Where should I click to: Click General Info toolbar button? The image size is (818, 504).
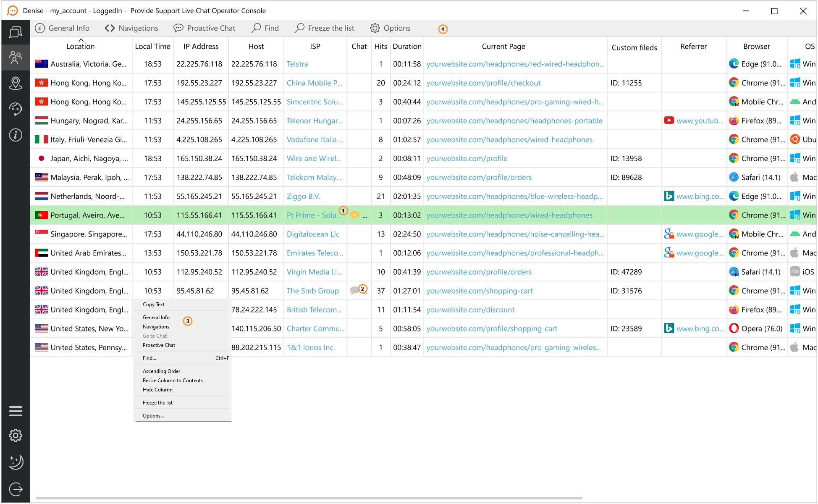click(x=63, y=28)
